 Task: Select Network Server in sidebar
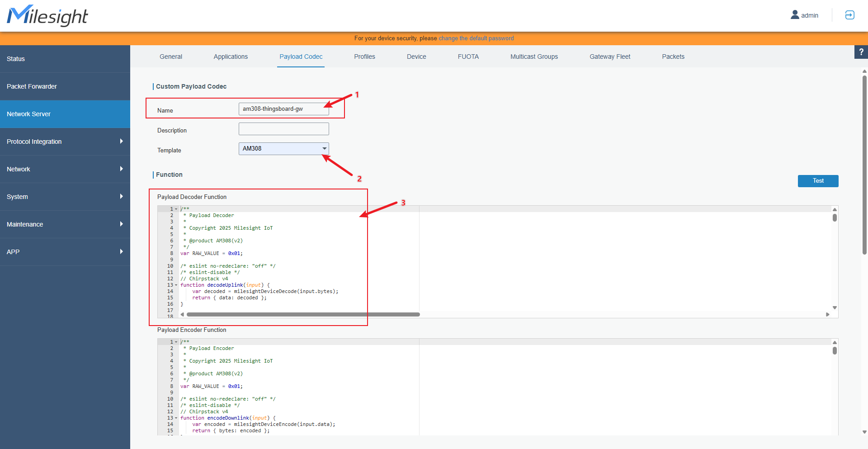pos(65,114)
